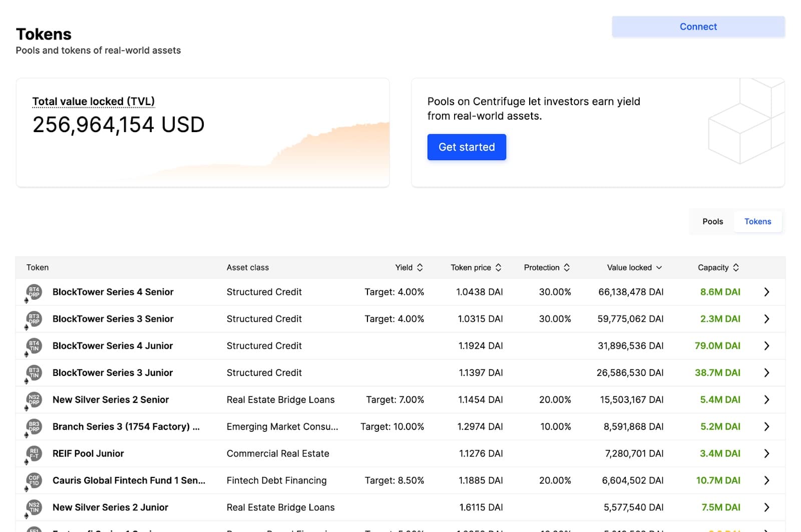Viewport: 801px width, 532px height.
Task: Click the REIF Pool Junior token icon
Action: pyautogui.click(x=34, y=453)
